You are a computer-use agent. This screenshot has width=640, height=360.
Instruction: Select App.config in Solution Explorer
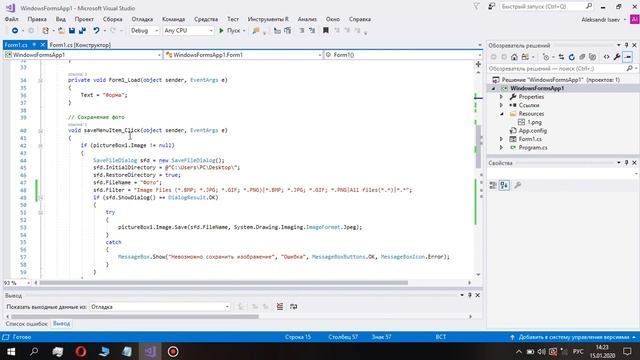pos(532,131)
